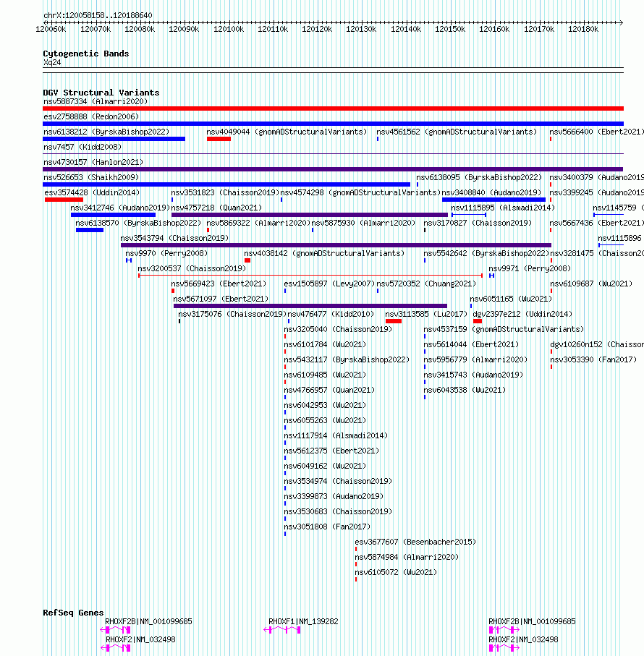The height and width of the screenshot is (656, 644).
Task: Open the nsv5874984 (Almarri2020) label
Action: point(407,557)
